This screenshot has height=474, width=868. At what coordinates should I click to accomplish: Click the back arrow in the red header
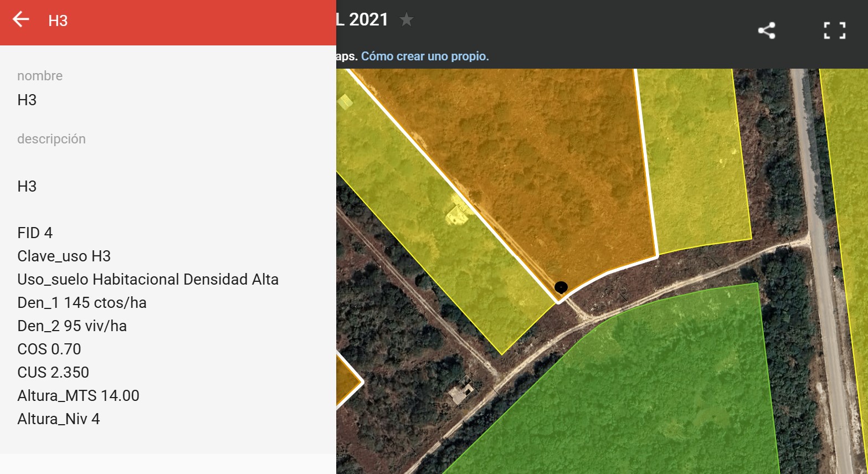point(21,20)
